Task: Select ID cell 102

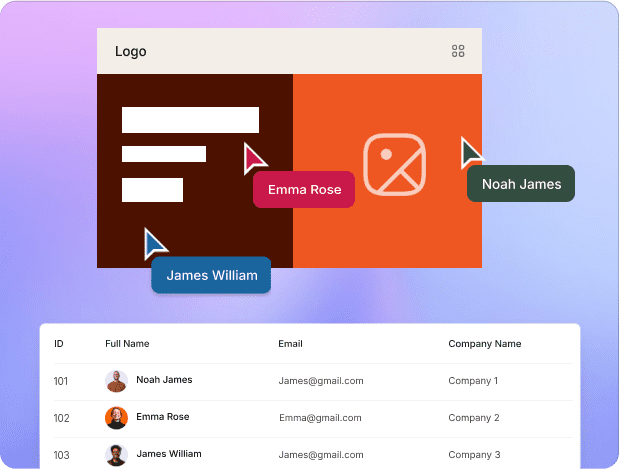Action: click(x=62, y=418)
